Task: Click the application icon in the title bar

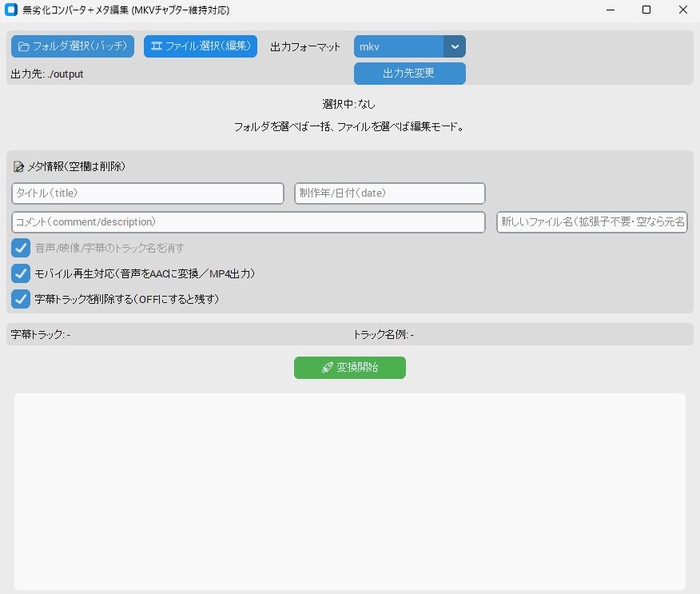Action: click(10, 10)
